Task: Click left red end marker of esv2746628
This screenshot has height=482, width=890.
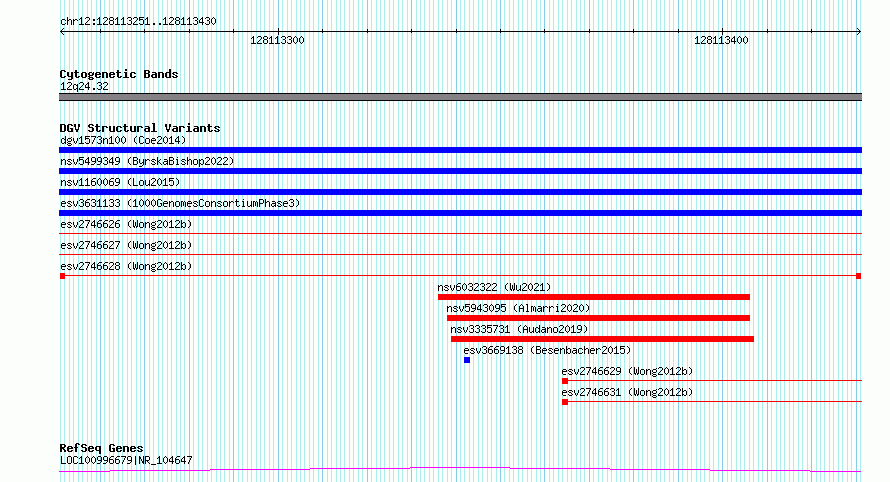Action: click(x=62, y=276)
